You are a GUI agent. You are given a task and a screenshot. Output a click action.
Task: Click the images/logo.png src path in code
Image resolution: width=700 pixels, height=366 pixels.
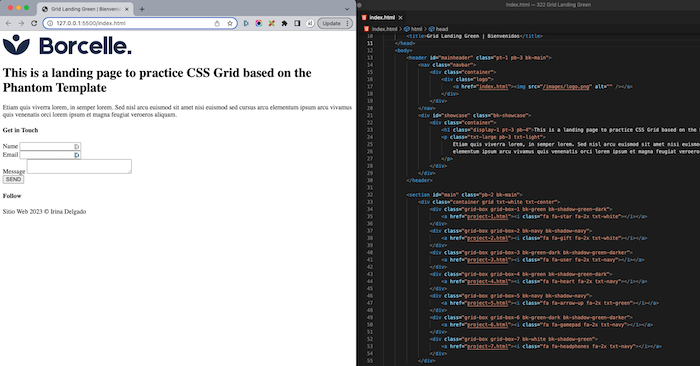[566, 87]
